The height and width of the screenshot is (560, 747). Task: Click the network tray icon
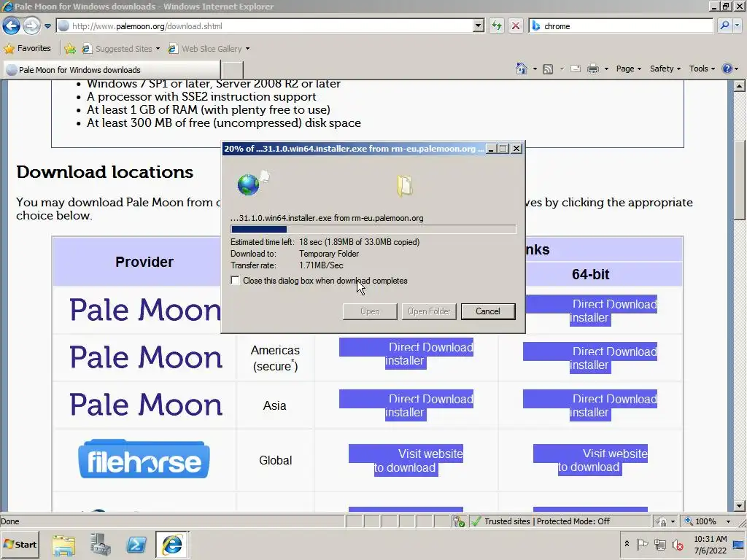coord(659,544)
